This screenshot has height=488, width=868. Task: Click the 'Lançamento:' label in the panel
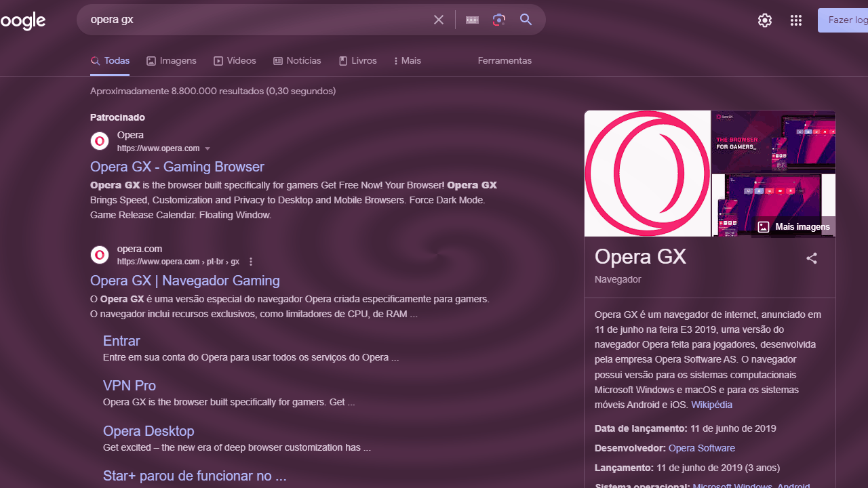tap(625, 468)
